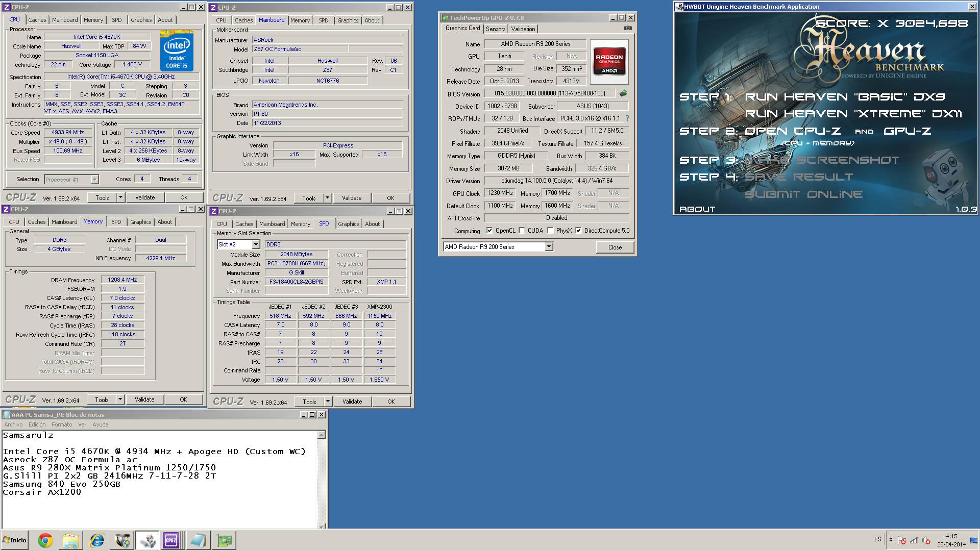This screenshot has height=551, width=980.
Task: Open the AMD Radeon R9 200 Series dropdown
Action: [549, 247]
